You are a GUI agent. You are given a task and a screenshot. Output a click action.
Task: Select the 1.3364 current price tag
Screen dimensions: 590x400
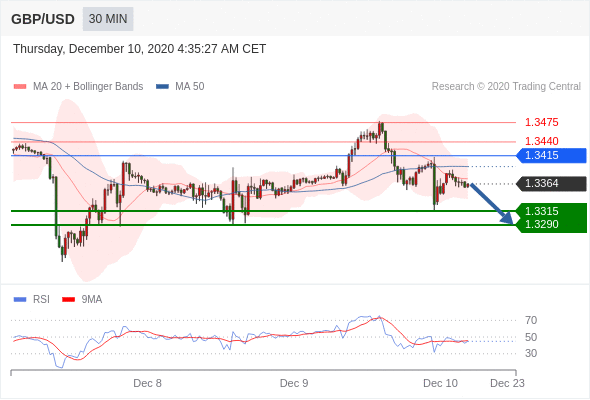tap(551, 184)
